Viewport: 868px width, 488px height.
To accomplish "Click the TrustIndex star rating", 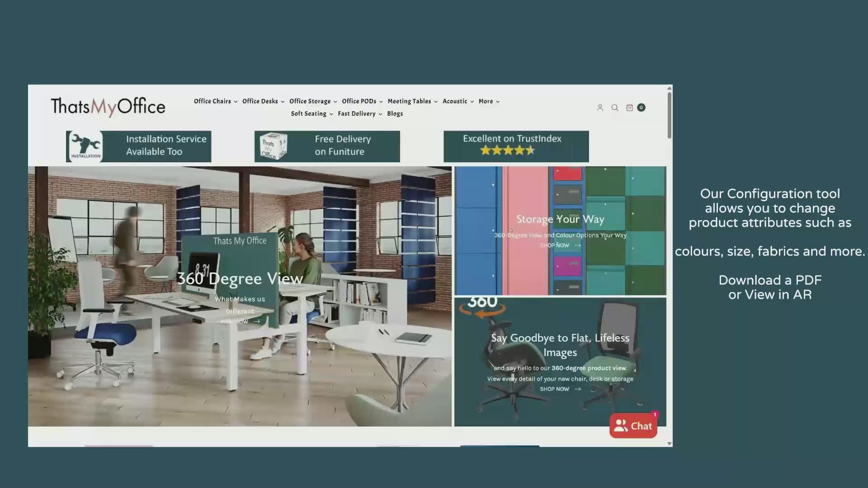I will coord(507,150).
